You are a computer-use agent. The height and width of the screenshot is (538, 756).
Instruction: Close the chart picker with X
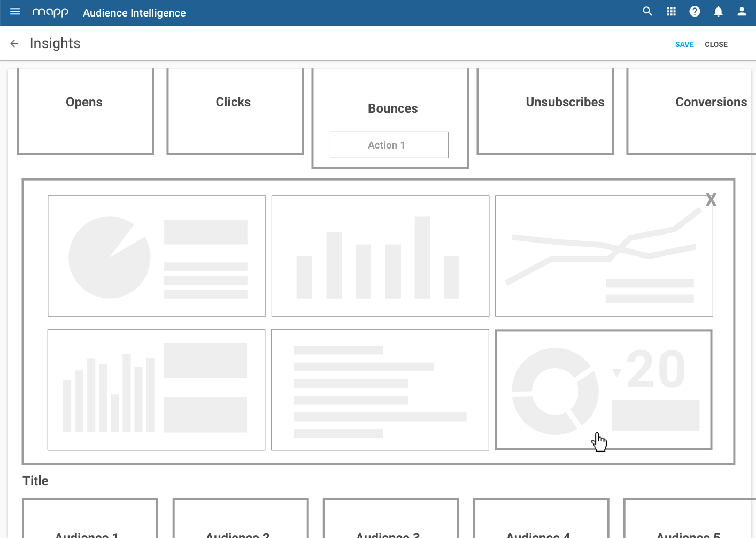click(x=711, y=200)
